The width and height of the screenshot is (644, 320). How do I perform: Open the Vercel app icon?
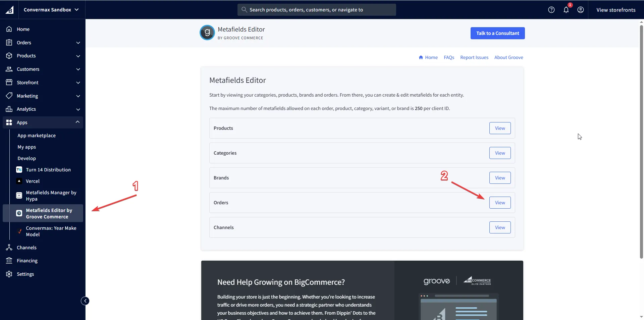(19, 181)
